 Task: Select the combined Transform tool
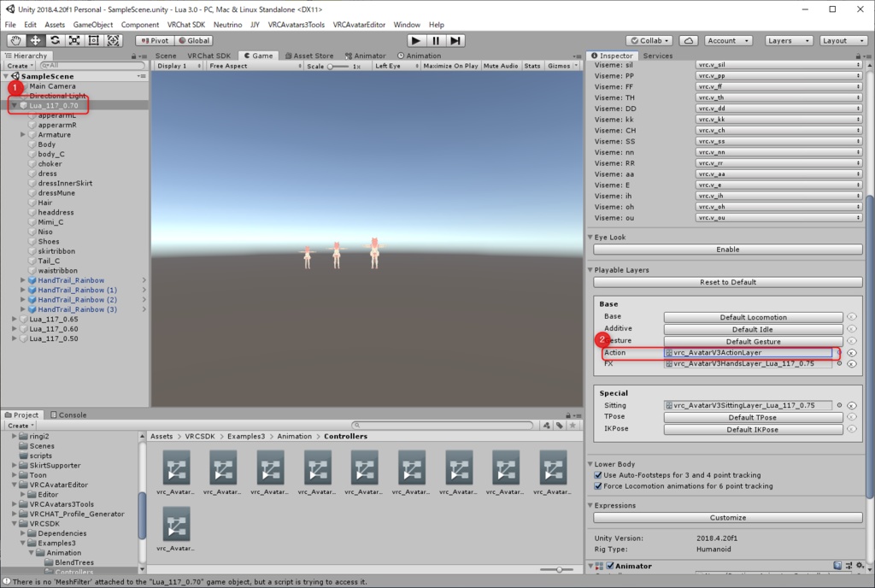114,40
